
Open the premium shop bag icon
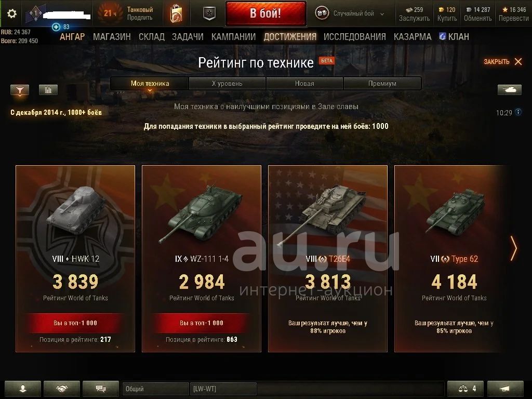(x=176, y=14)
